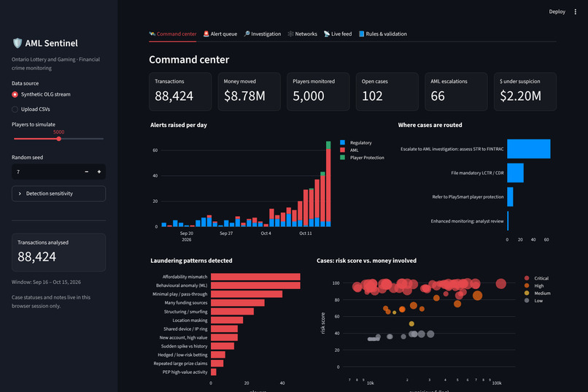Decrease random seed with minus button
588x392 pixels.
(87, 172)
